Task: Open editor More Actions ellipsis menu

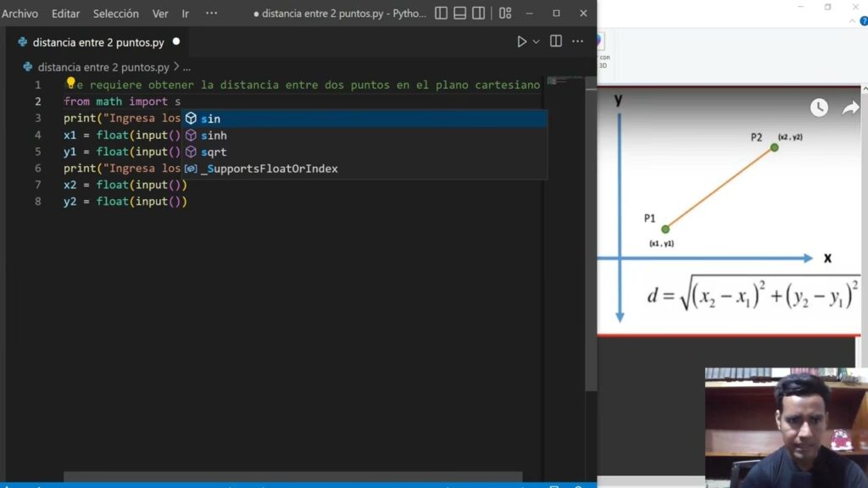Action: point(577,42)
